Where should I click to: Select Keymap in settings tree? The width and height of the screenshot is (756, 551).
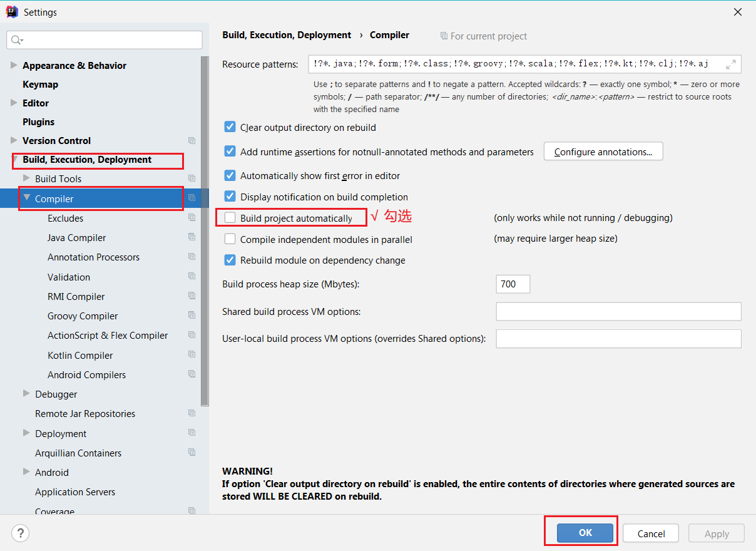coord(40,84)
